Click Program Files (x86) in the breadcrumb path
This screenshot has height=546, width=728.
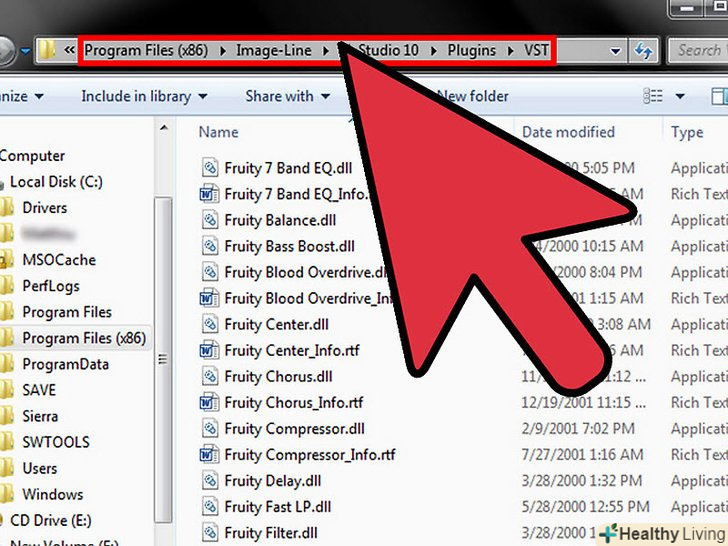coord(146,50)
